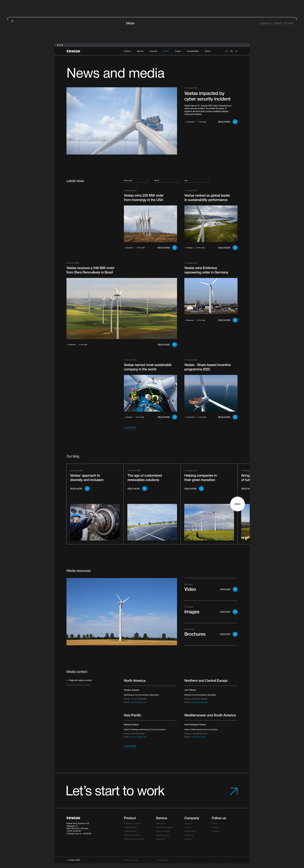The width and height of the screenshot is (304, 868).
Task: Expand the News type dropdown
Action: 136,181
